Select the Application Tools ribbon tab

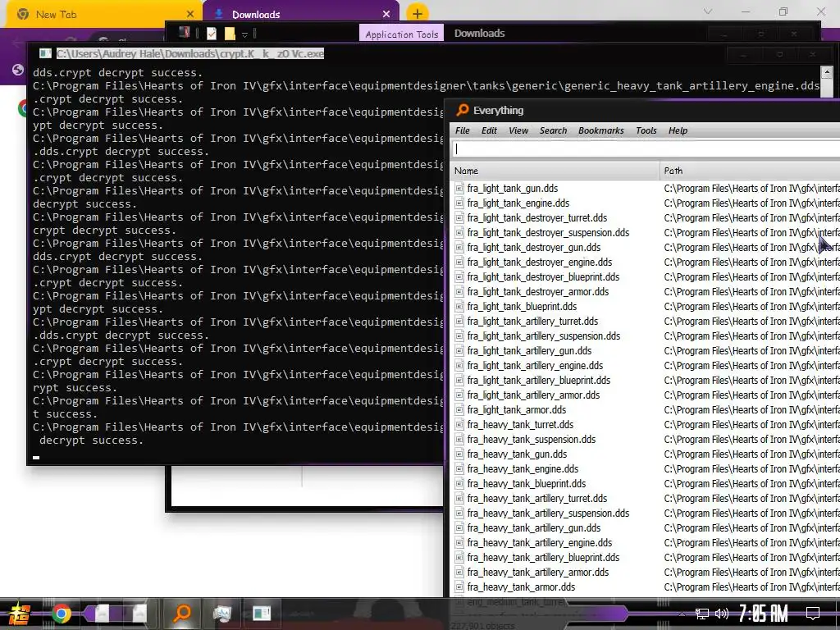point(402,34)
